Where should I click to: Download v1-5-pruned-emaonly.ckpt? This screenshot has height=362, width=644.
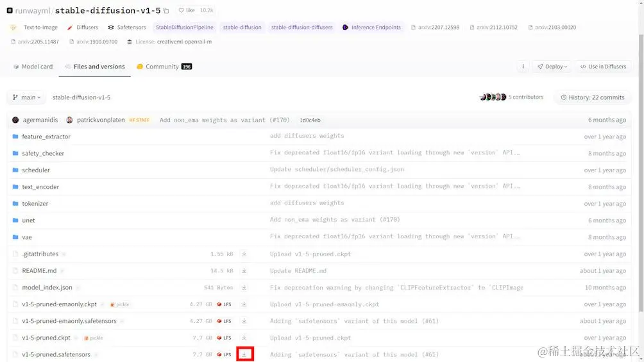244,304
